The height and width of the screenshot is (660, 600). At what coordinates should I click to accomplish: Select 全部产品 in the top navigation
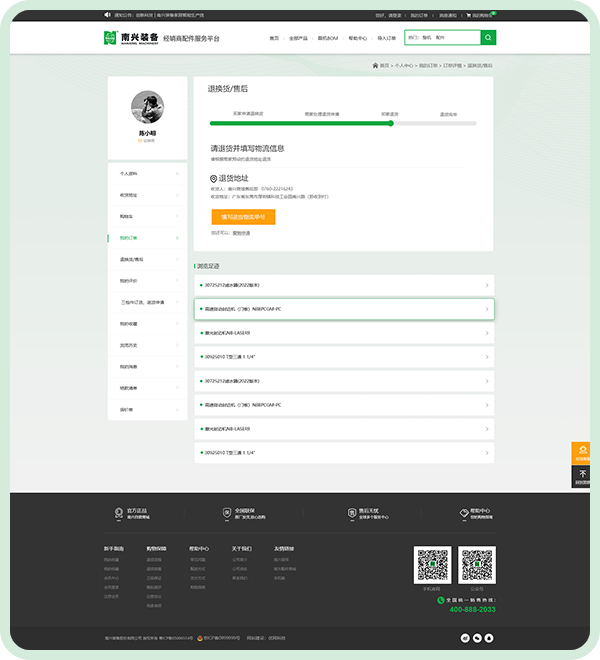tap(298, 38)
